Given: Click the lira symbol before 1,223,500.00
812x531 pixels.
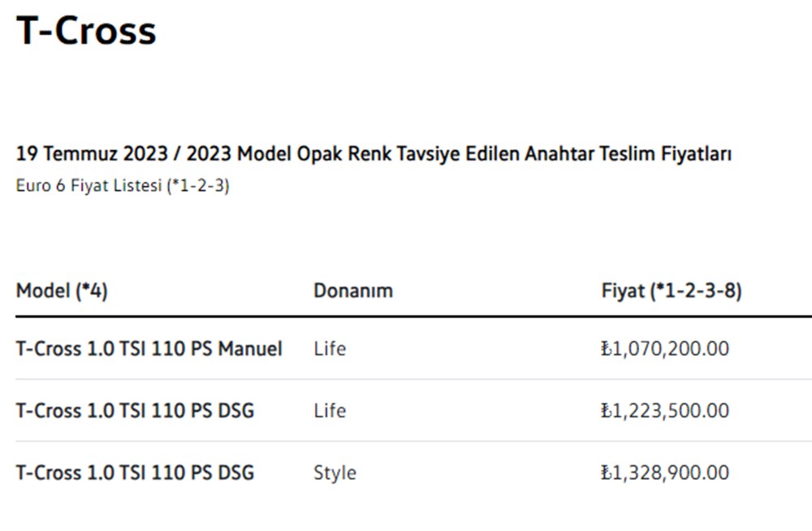Looking at the screenshot, I should pyautogui.click(x=606, y=411).
